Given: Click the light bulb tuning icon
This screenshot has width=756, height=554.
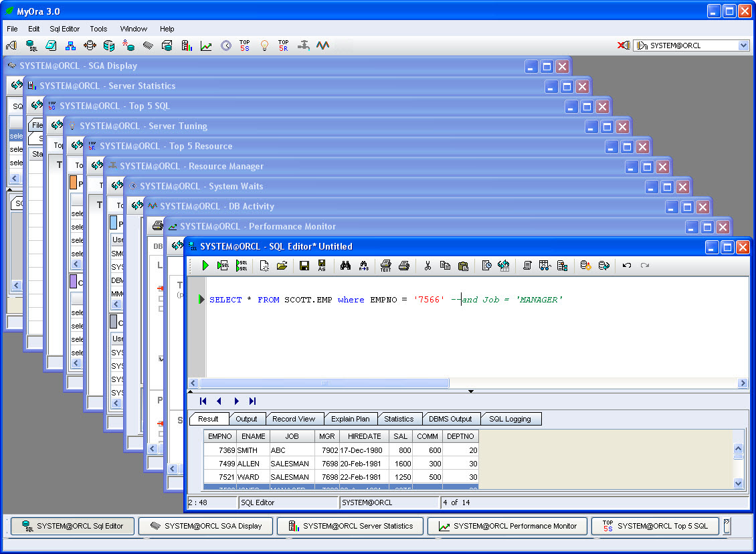Looking at the screenshot, I should tap(264, 45).
